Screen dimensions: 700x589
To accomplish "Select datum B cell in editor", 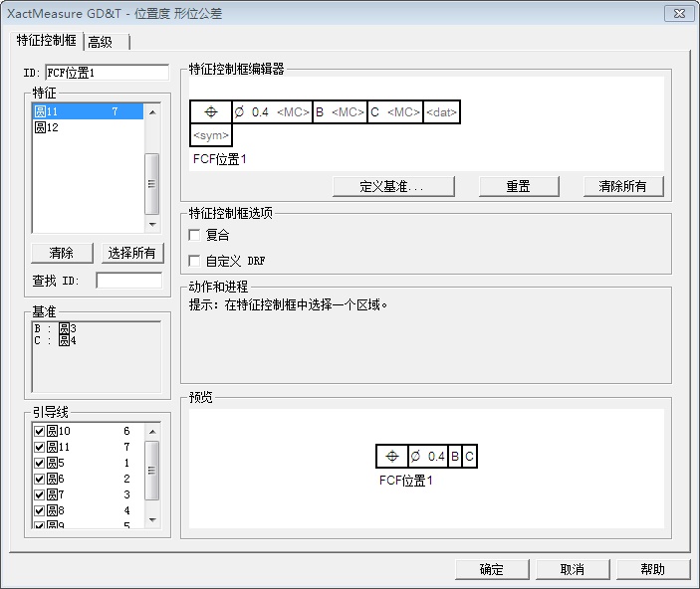I will [321, 112].
